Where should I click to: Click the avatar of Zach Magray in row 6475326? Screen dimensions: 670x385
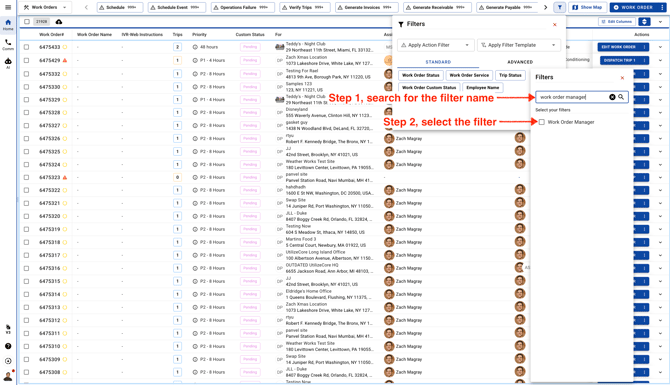point(389,138)
